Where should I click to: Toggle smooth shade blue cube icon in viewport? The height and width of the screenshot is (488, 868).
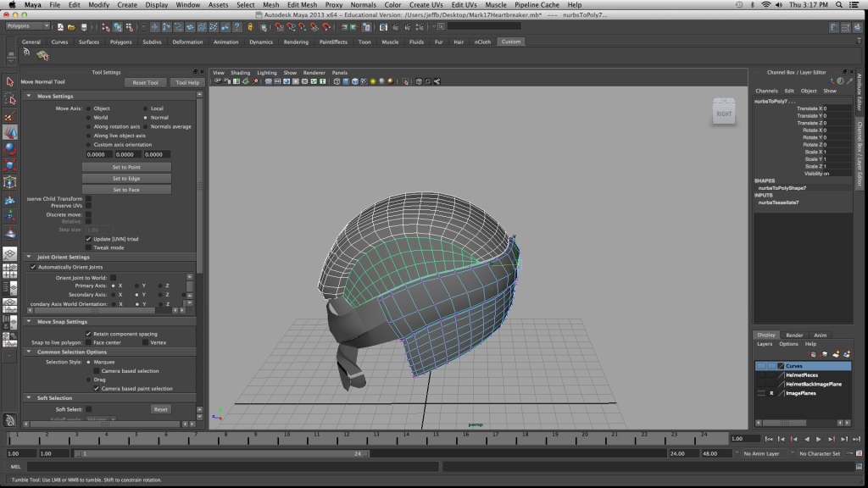346,81
